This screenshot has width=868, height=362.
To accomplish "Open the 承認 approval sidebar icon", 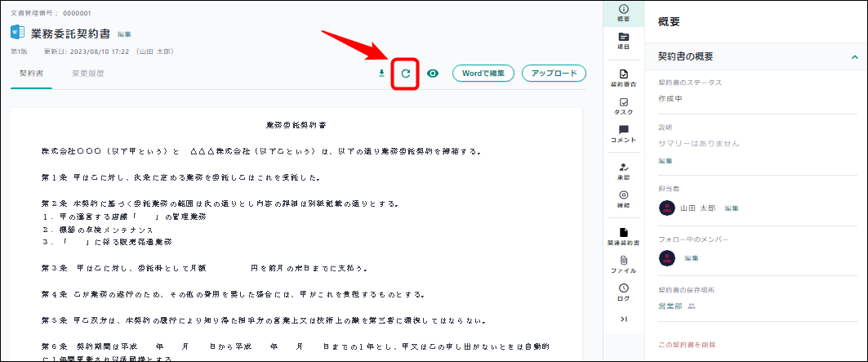I will click(x=624, y=170).
